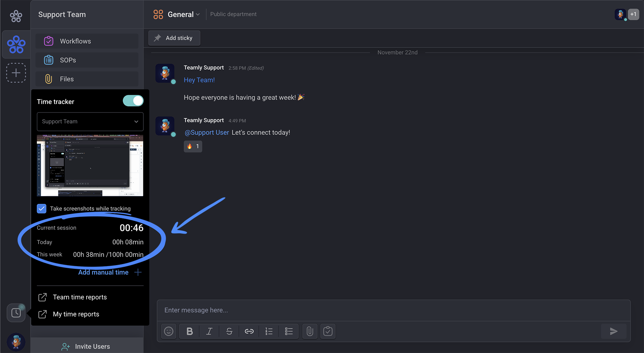The height and width of the screenshot is (353, 644).
Task: View the tracked screenshot thumbnail
Action: pos(90,165)
